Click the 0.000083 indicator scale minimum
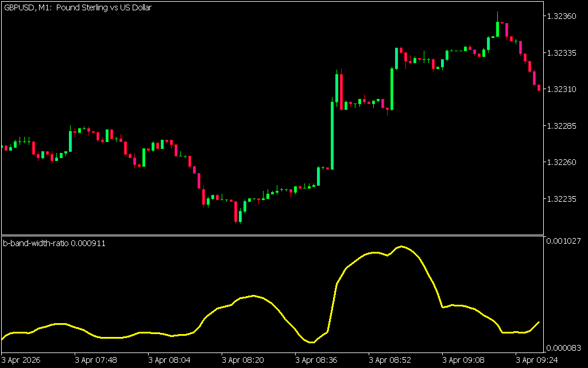The width and height of the screenshot is (588, 368). click(563, 348)
